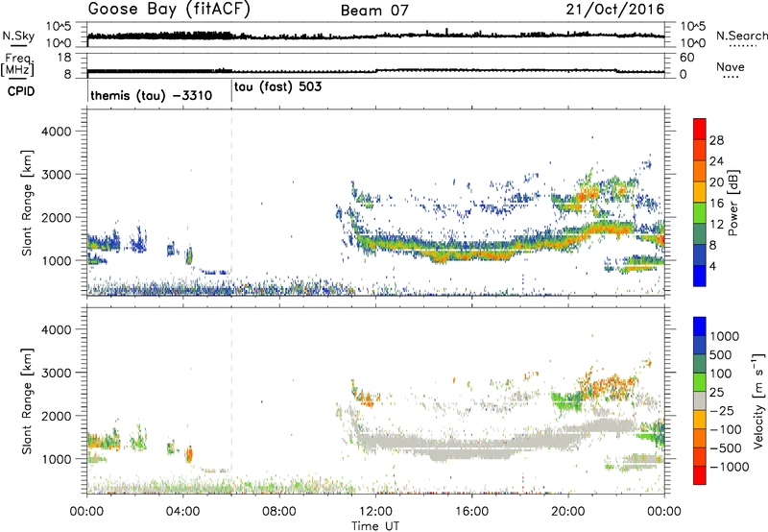The height and width of the screenshot is (532, 768).
Task: Click the '60' label on the Nave axis
Action: [686, 58]
